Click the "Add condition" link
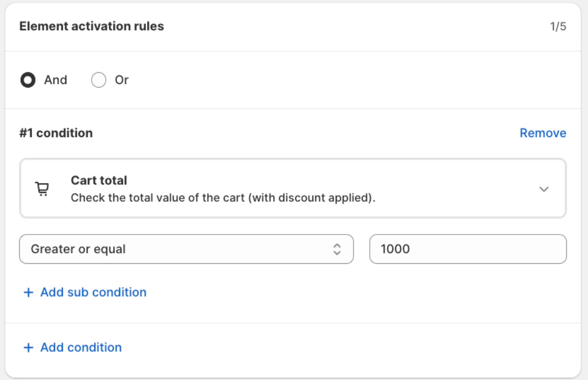The height and width of the screenshot is (380, 588). [x=81, y=348]
